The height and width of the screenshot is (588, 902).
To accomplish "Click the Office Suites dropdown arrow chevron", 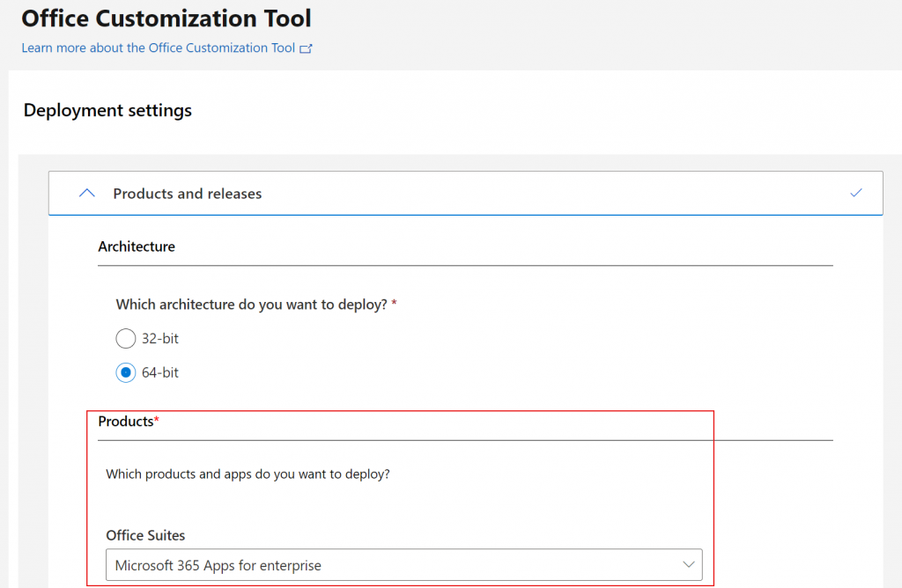I will 689,564.
